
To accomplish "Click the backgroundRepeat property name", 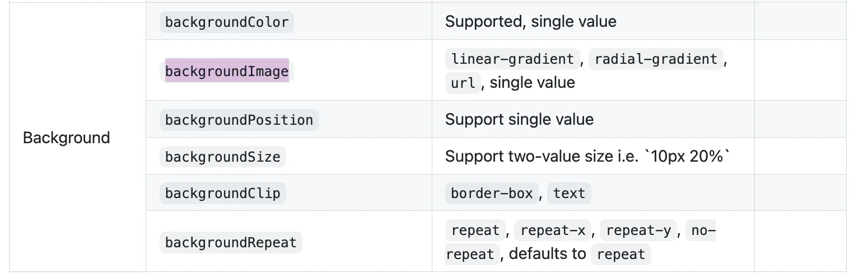I will (231, 243).
